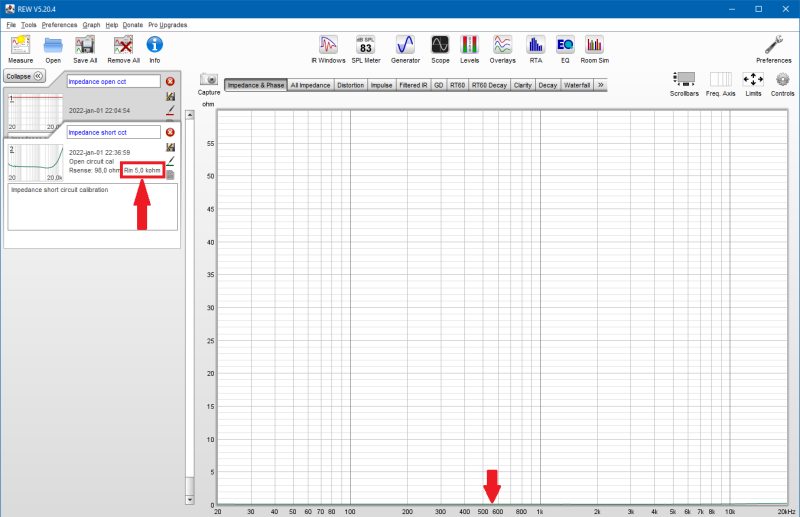
Task: Show more graph tabs via chevron
Action: click(601, 85)
